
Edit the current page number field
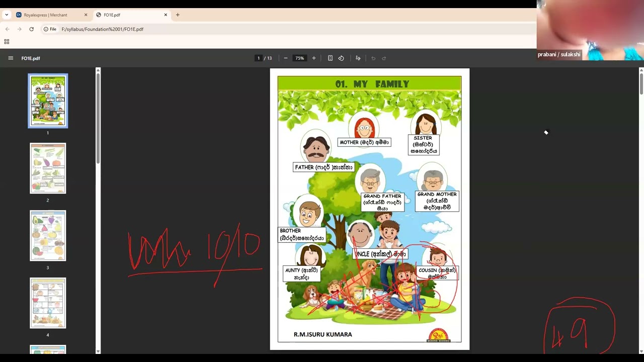(259, 58)
